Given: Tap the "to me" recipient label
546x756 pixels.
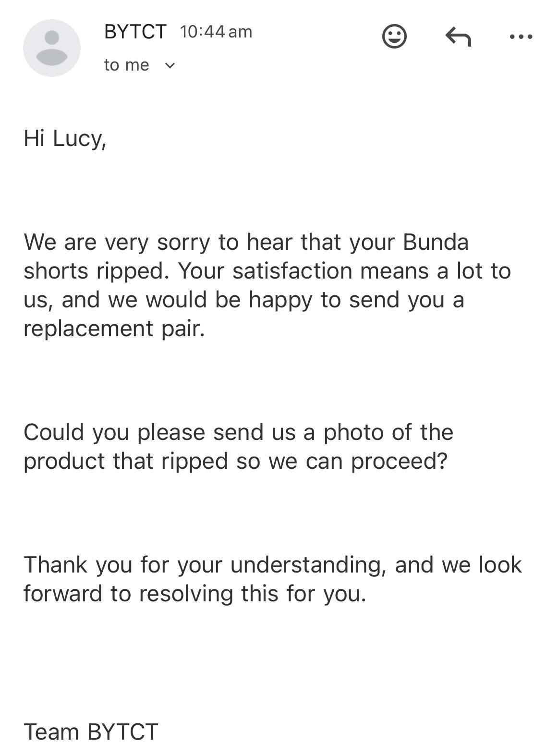Looking at the screenshot, I should [126, 65].
